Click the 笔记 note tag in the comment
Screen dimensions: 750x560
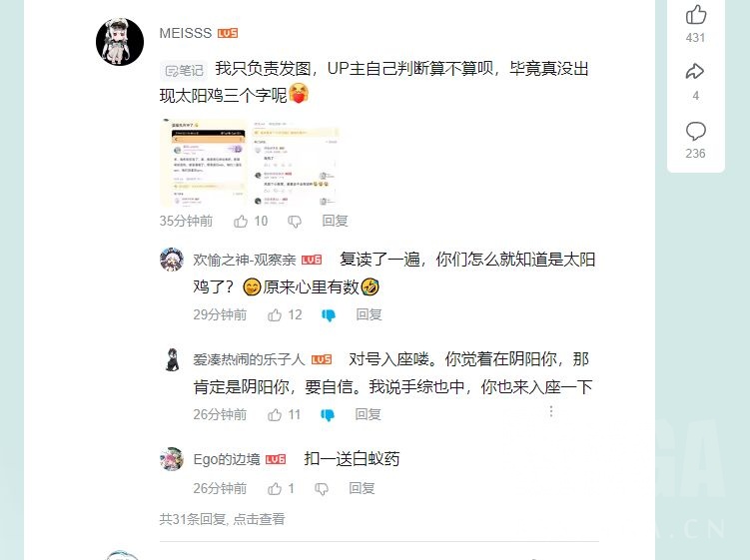tap(184, 71)
